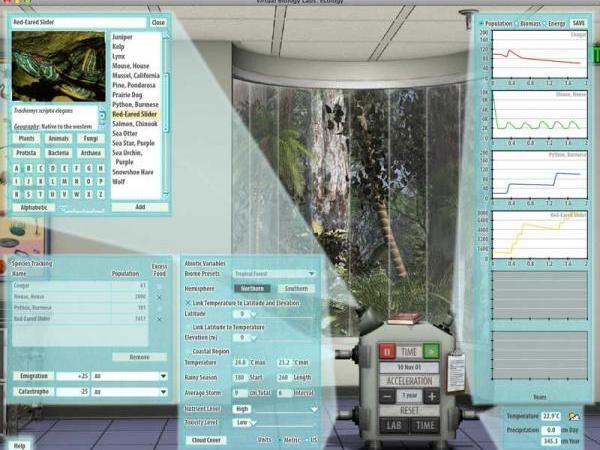Screen dimensions: 600x450
Task: Click the temperature max input field
Action: coord(240,362)
